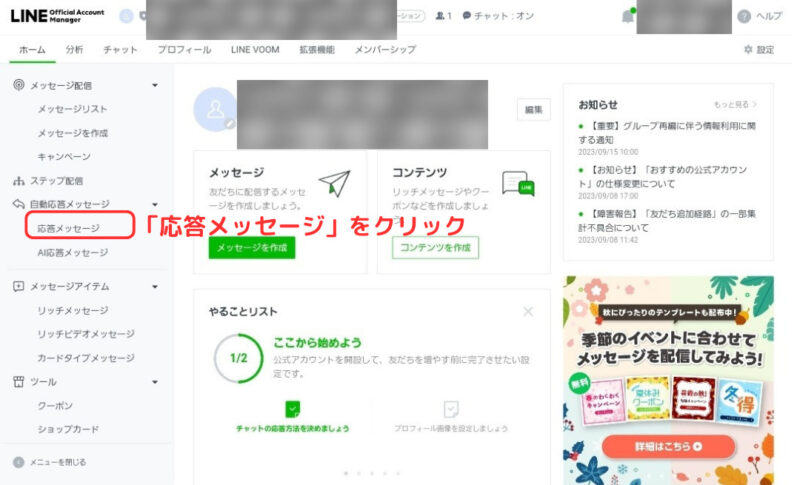Click the チャット：オン status text
The image size is (800, 485).
pos(504,16)
